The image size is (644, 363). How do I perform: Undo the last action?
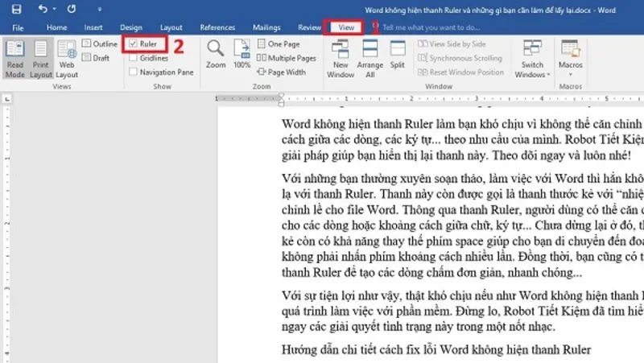click(x=43, y=9)
